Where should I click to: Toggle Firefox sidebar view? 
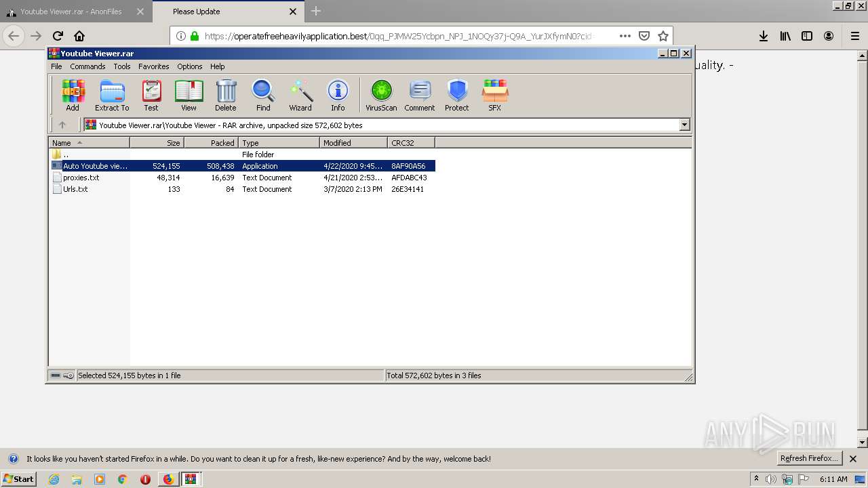coord(807,36)
